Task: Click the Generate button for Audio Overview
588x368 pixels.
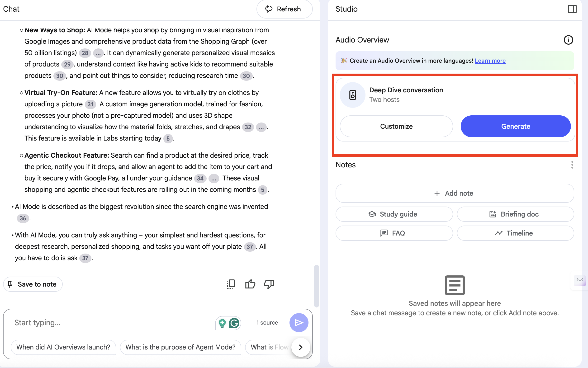Action: [515, 126]
